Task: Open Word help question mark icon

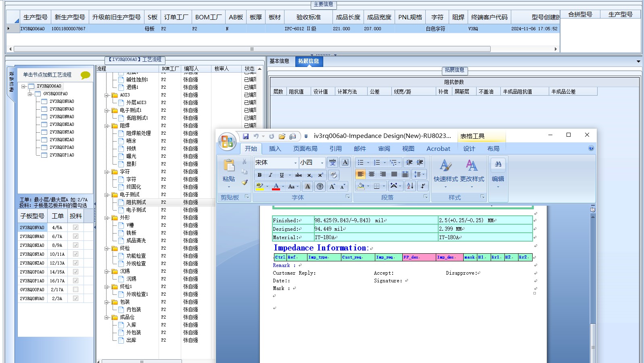Action: pos(591,148)
